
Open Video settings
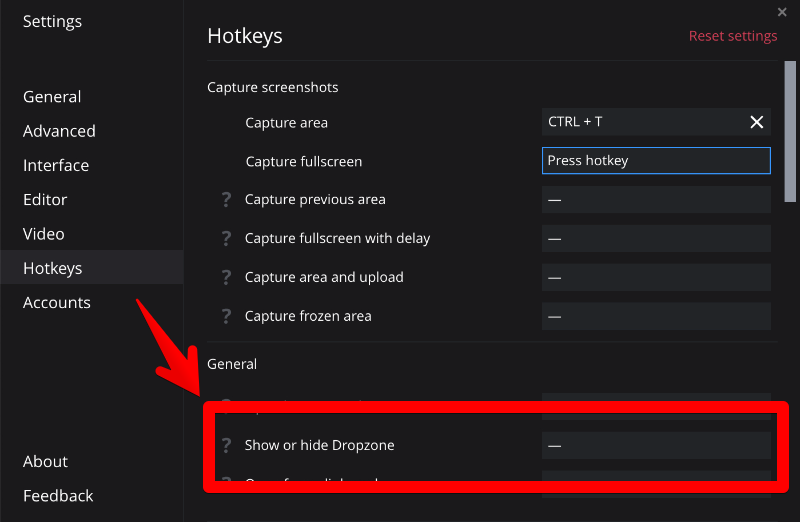[44, 234]
